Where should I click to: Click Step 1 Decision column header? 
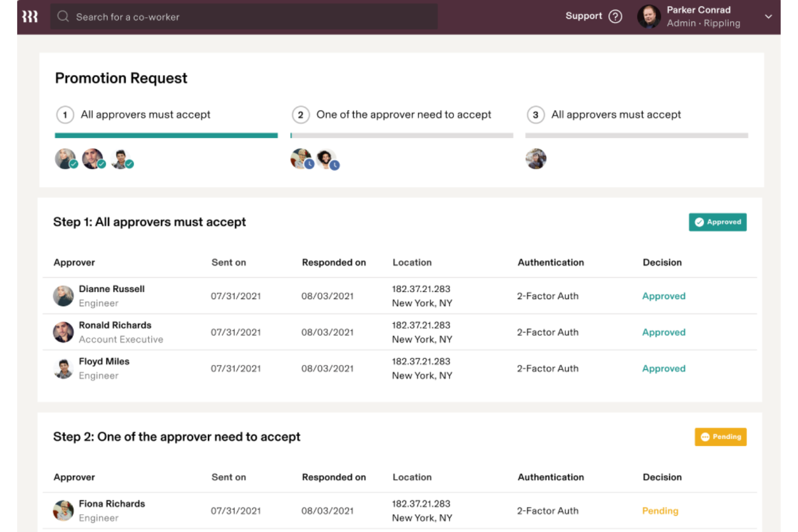(x=662, y=262)
